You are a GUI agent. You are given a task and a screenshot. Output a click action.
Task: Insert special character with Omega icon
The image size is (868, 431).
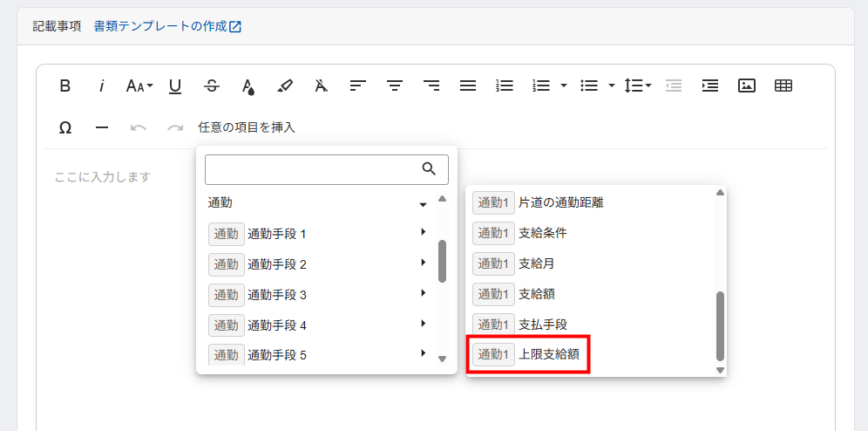click(x=65, y=127)
